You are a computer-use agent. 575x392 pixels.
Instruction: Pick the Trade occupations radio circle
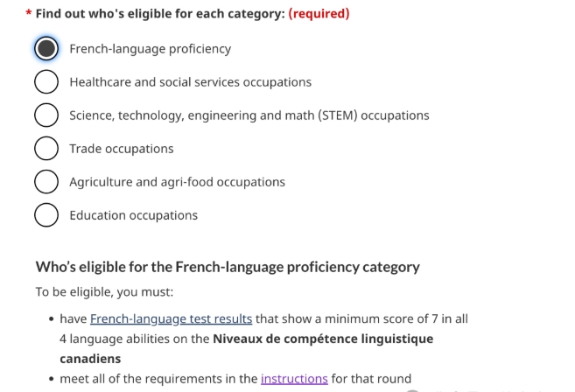[46, 148]
